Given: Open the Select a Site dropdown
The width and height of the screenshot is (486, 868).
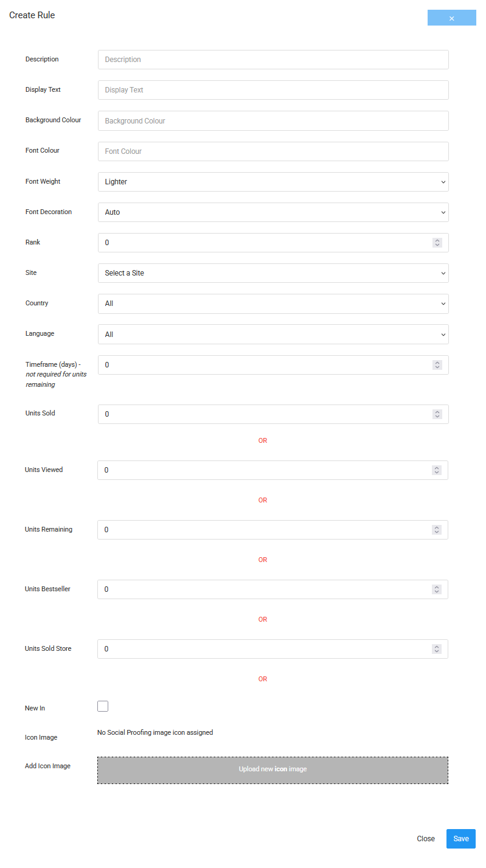Looking at the screenshot, I should [x=273, y=273].
